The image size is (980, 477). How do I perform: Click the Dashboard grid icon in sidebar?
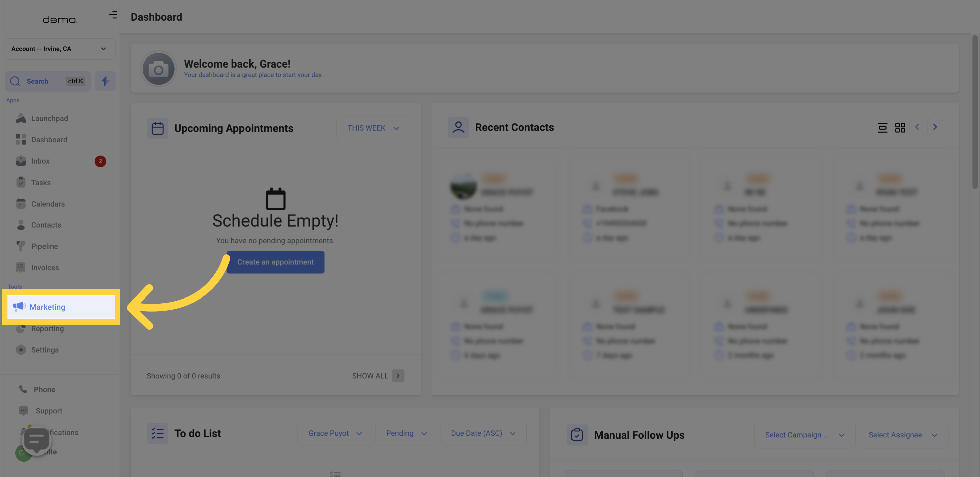[21, 139]
